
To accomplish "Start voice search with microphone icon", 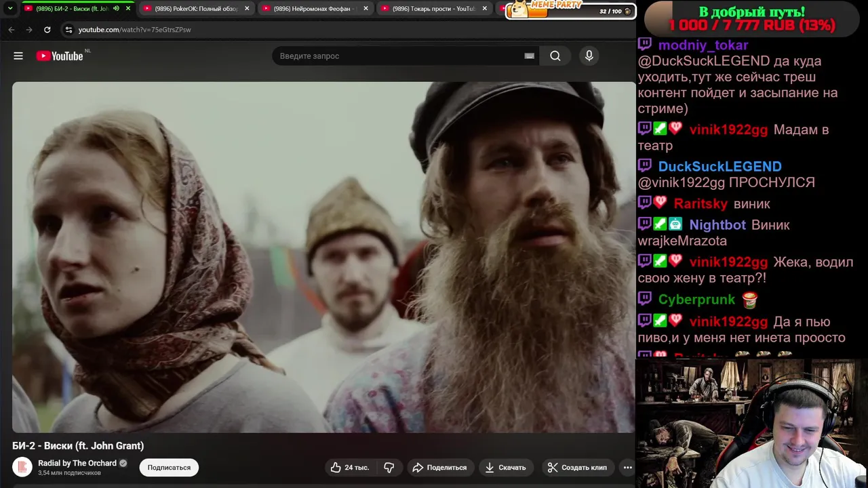I will [589, 56].
